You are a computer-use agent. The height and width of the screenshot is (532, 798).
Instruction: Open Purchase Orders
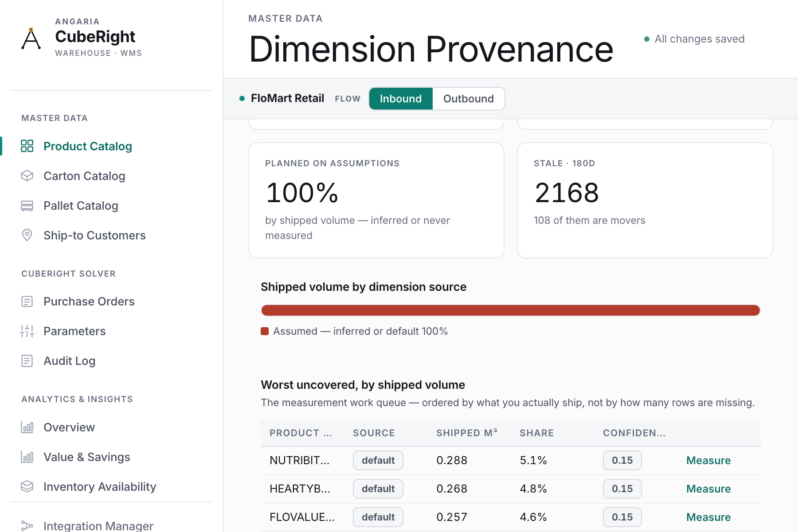pyautogui.click(x=89, y=301)
